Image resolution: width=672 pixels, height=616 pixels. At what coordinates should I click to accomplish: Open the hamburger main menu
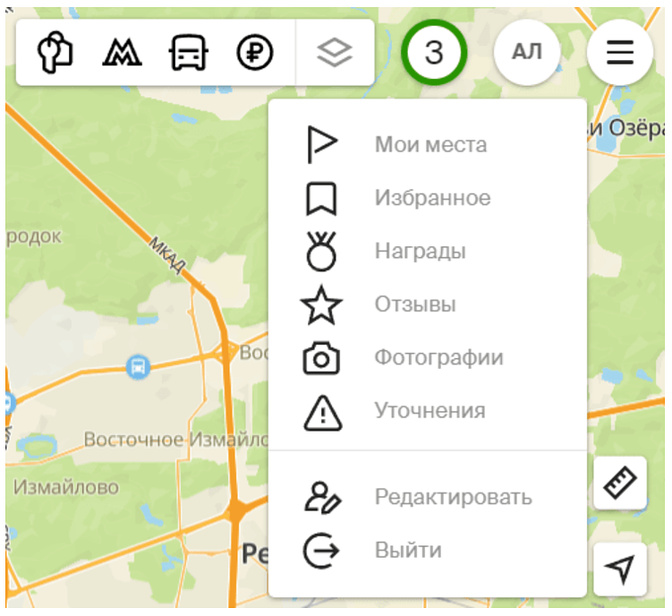coord(620,52)
